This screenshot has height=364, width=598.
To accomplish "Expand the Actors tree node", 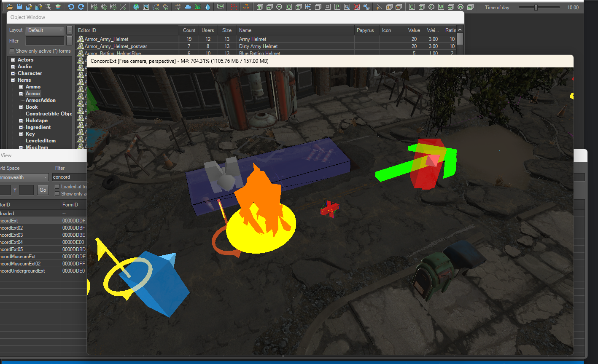I will pyautogui.click(x=13, y=60).
